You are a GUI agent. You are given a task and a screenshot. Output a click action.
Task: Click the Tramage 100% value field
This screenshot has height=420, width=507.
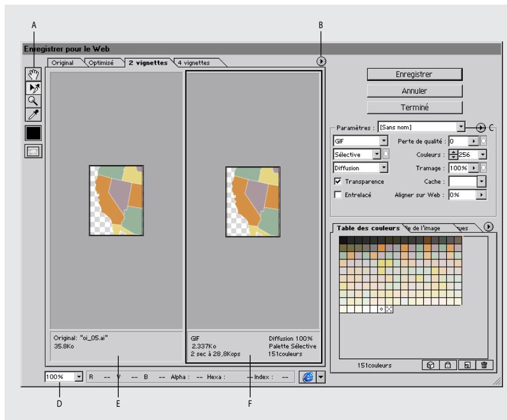(459, 168)
